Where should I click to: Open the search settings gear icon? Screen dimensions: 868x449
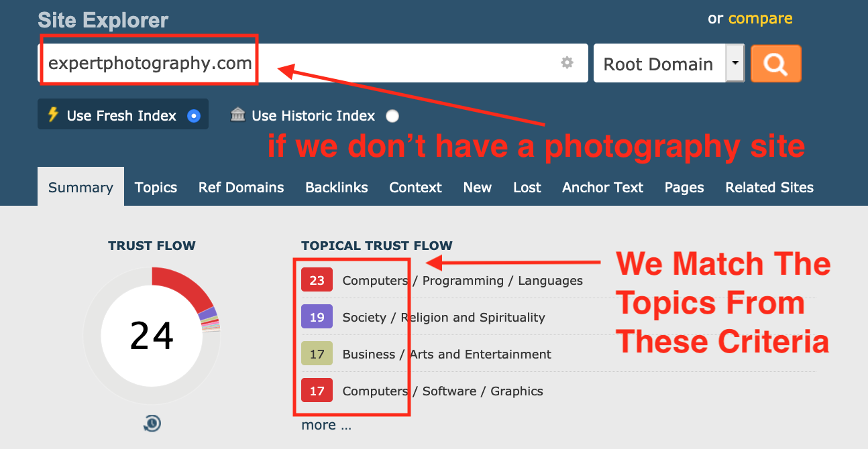click(567, 63)
